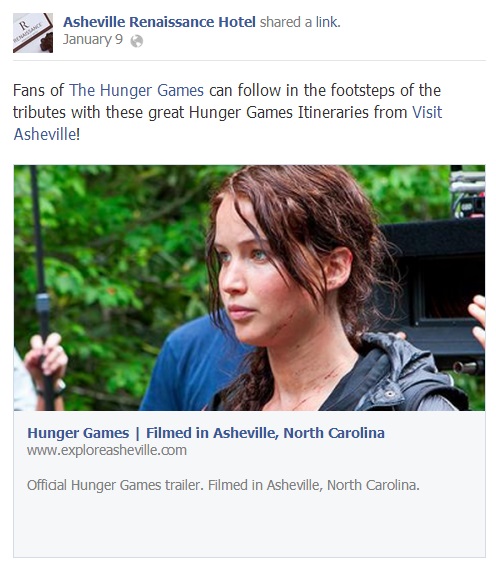
Task: Open the Visit Asheville tagged page link
Action: coord(427,112)
